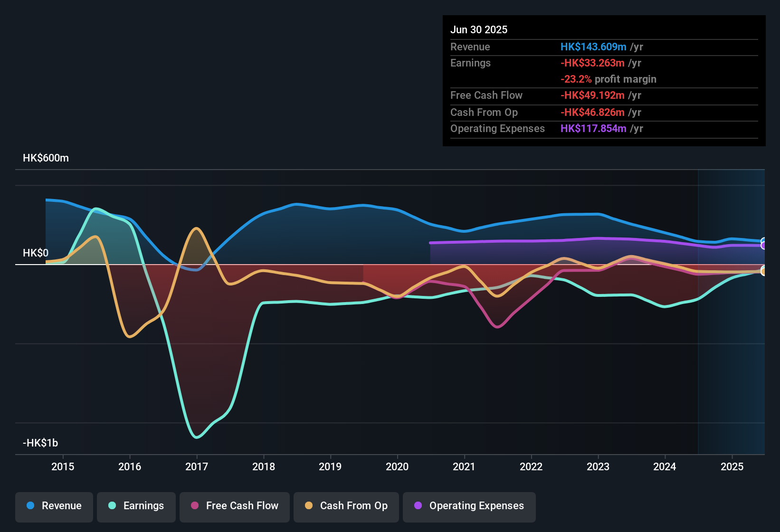Click the teal Earnings legend dot
Screen dimensions: 780x532
coord(112,506)
